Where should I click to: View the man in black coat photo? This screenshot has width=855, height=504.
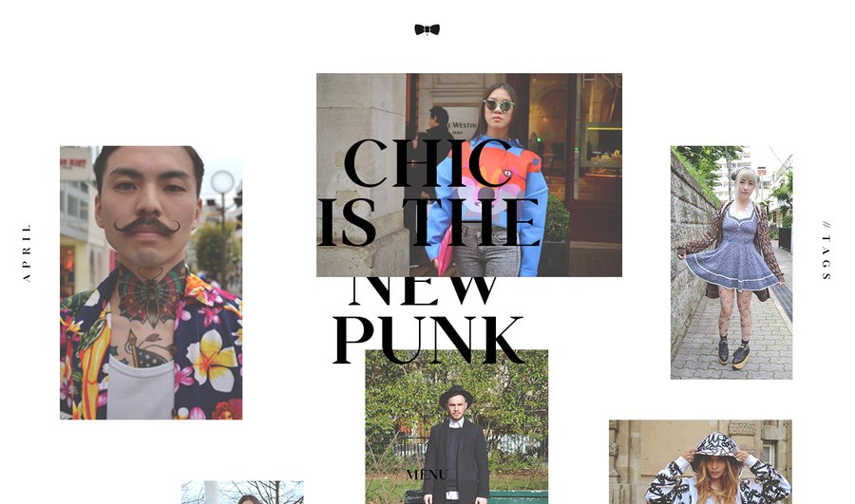click(x=456, y=426)
